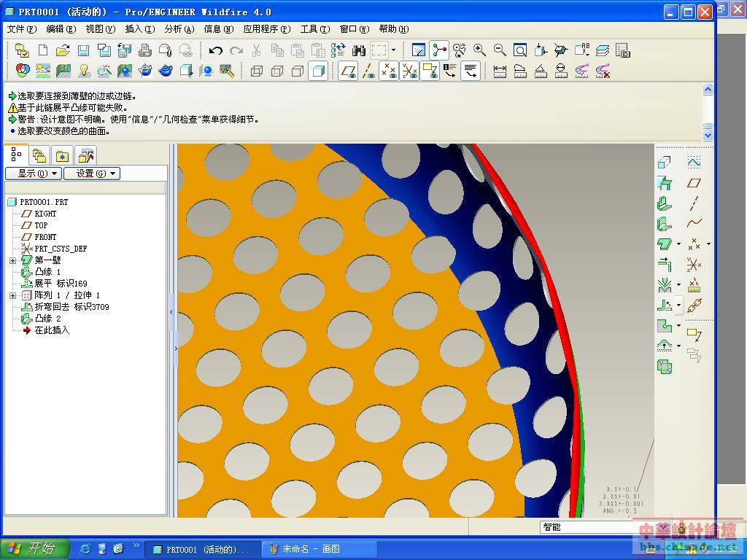Toggle datum planes display
747x560 pixels.
point(348,71)
